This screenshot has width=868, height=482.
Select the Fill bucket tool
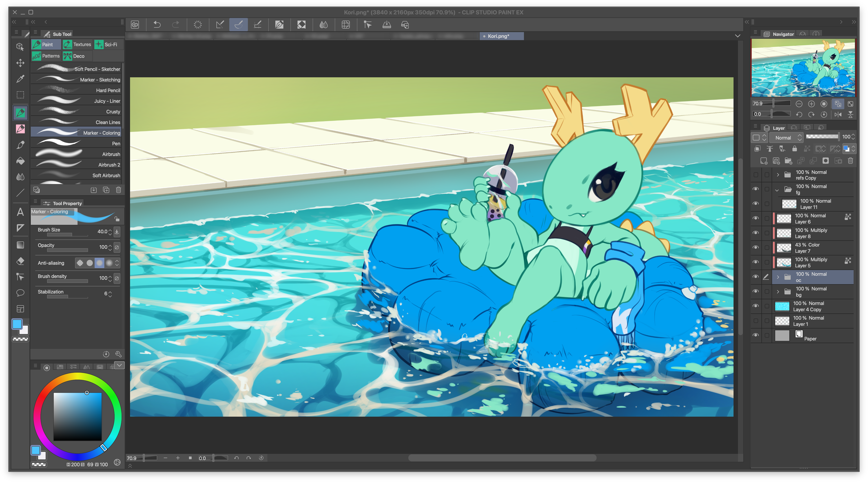(20, 161)
